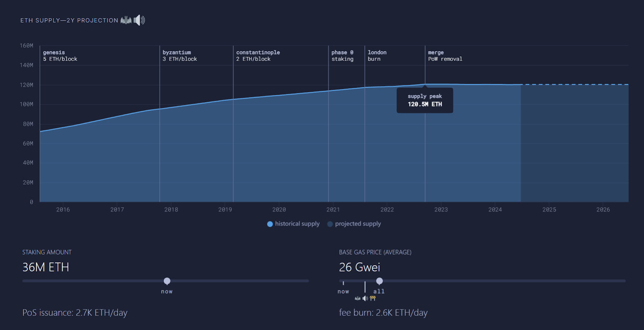The height and width of the screenshot is (330, 644).
Task: Click the byzantium 3 ETH/block event marker
Action: (x=180, y=56)
